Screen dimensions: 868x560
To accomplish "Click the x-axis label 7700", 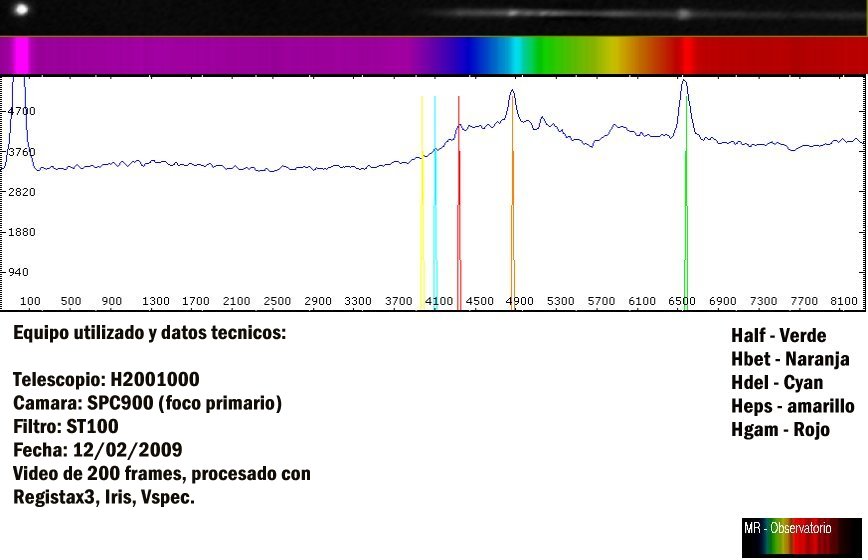I will 804,301.
